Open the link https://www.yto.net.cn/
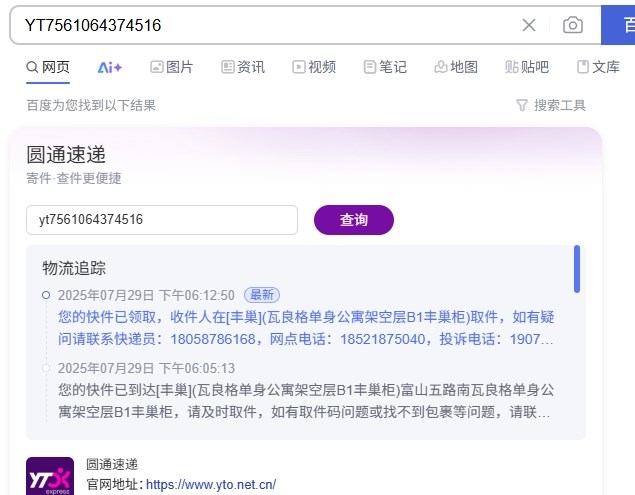The height and width of the screenshot is (495, 635). click(211, 484)
